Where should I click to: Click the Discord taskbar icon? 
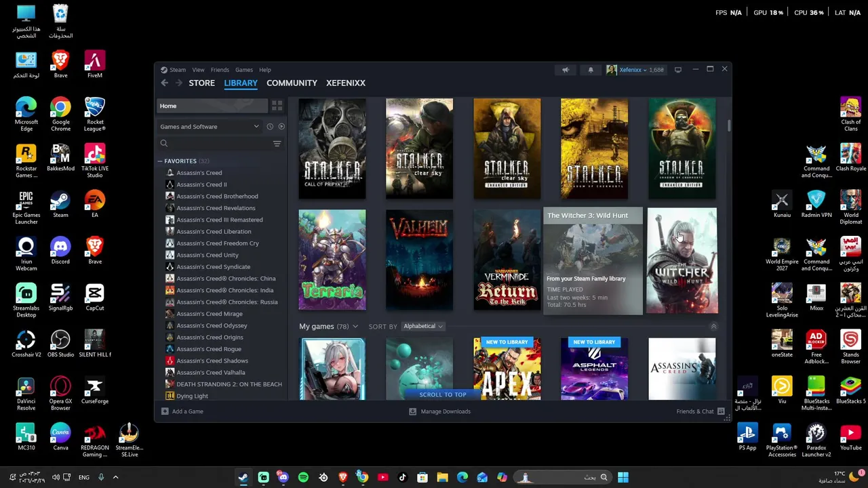(x=283, y=477)
